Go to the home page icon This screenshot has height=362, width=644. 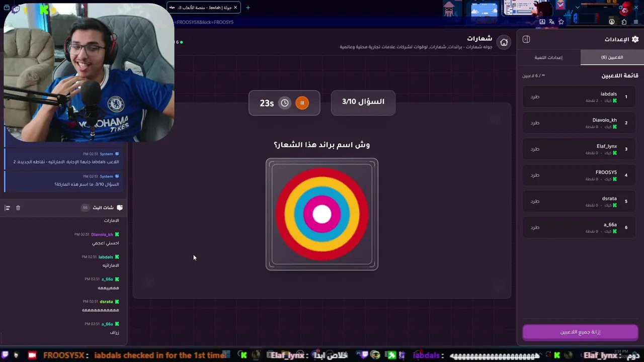click(x=504, y=42)
